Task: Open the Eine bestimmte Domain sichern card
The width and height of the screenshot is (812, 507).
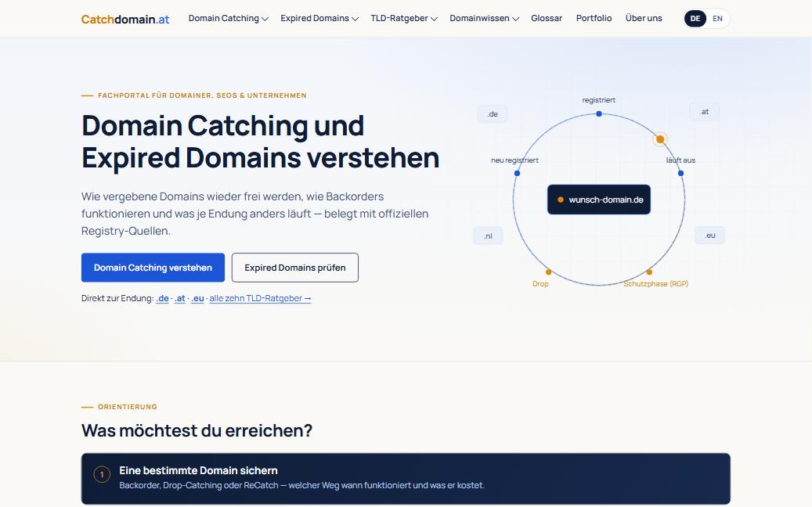Action: point(406,479)
